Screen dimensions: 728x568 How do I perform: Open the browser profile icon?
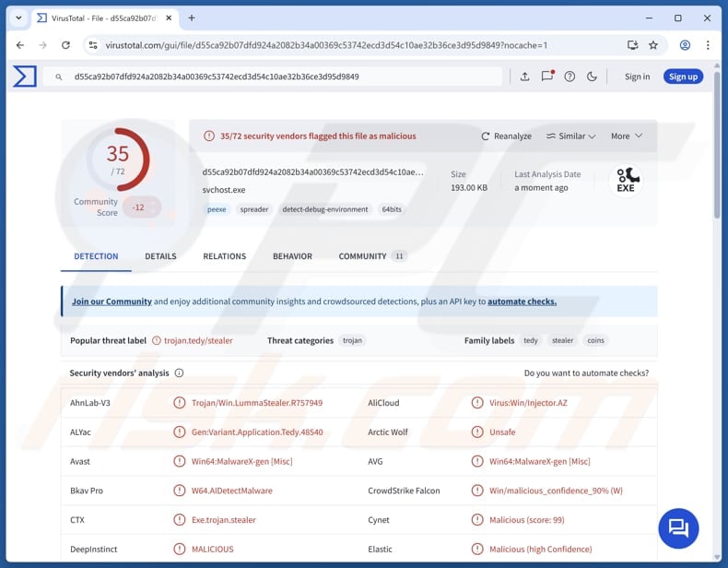tap(685, 45)
